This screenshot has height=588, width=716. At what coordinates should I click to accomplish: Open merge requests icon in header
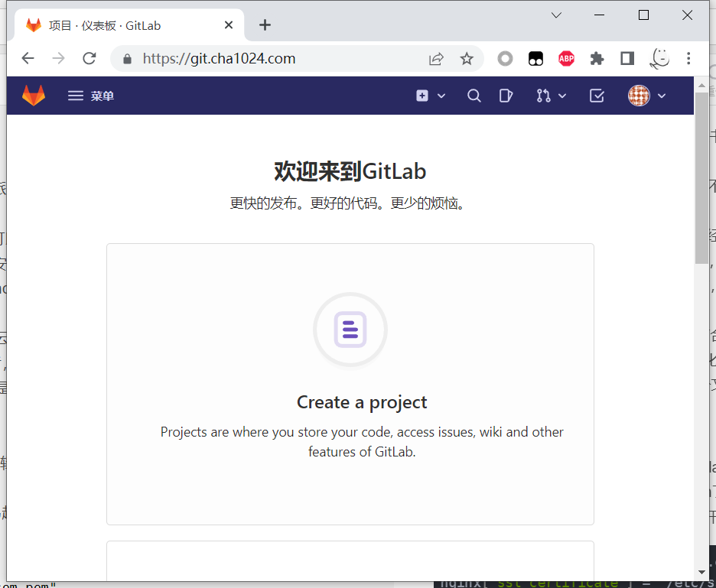(x=543, y=96)
